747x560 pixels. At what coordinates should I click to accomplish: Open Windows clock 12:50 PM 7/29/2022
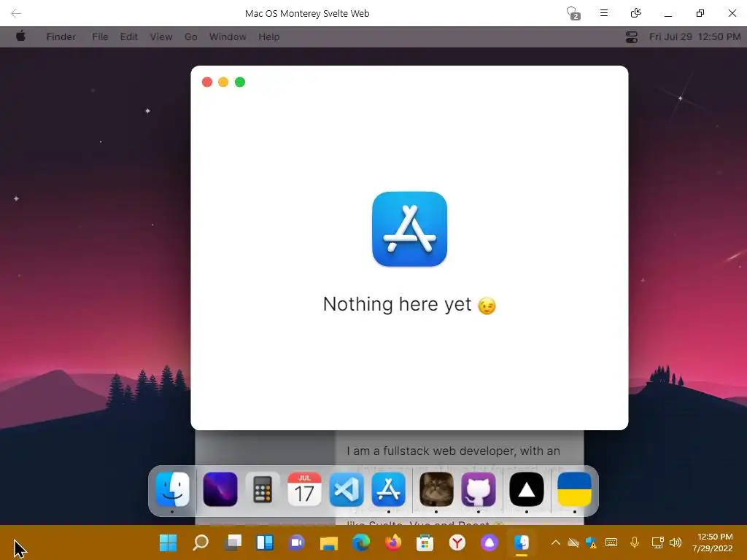pyautogui.click(x=712, y=542)
